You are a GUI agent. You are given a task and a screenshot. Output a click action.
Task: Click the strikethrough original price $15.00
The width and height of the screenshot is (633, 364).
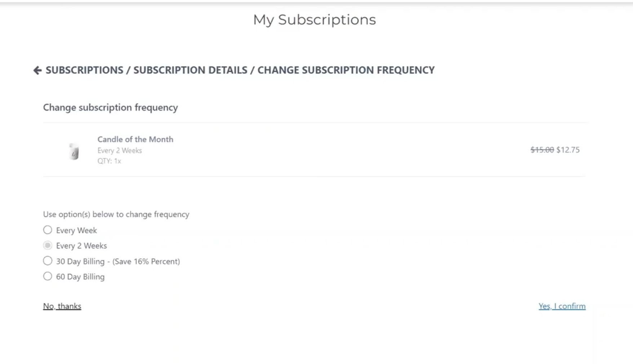(x=541, y=150)
